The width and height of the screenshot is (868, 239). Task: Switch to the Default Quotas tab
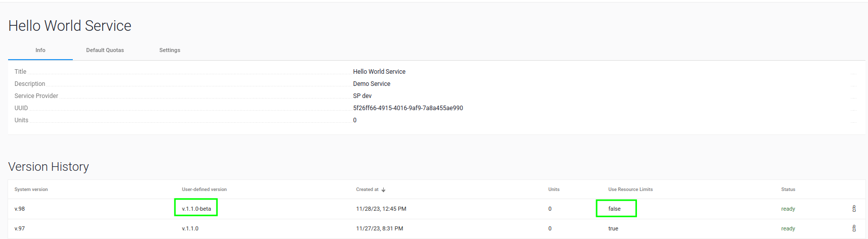pos(105,50)
